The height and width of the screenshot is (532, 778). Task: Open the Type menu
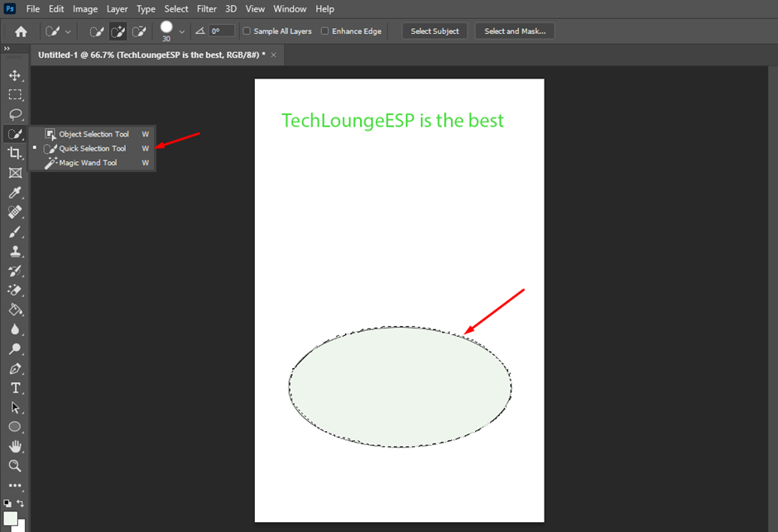[146, 9]
